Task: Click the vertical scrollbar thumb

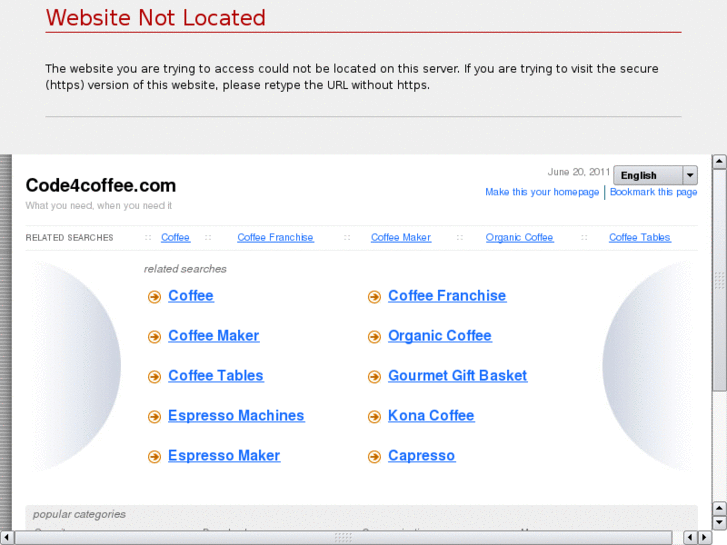Action: point(719,280)
